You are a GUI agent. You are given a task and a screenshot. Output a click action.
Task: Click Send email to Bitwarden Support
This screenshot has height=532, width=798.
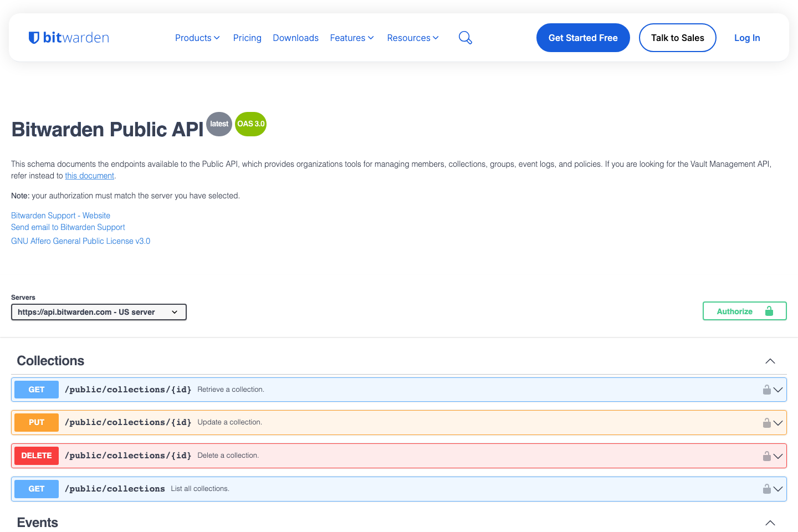tap(68, 227)
